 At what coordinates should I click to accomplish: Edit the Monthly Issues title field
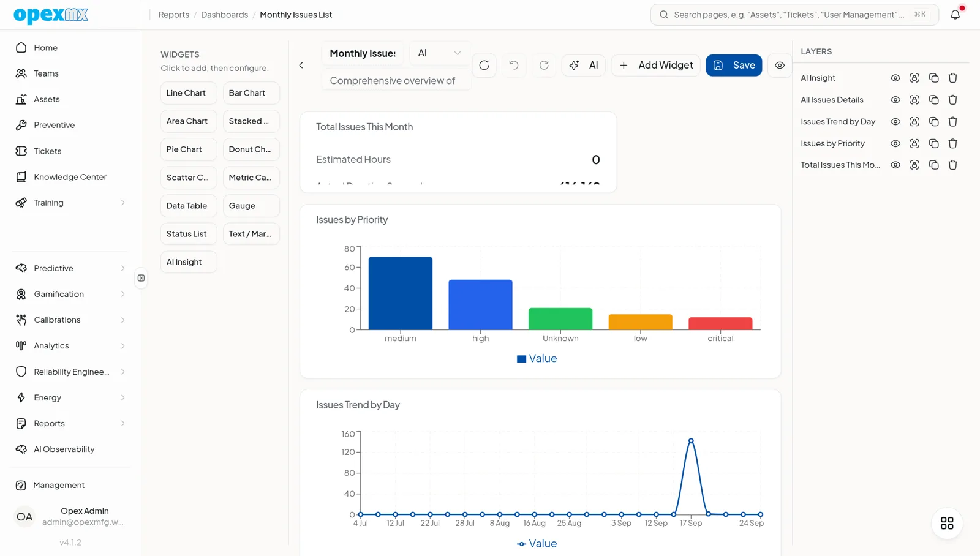(x=363, y=53)
